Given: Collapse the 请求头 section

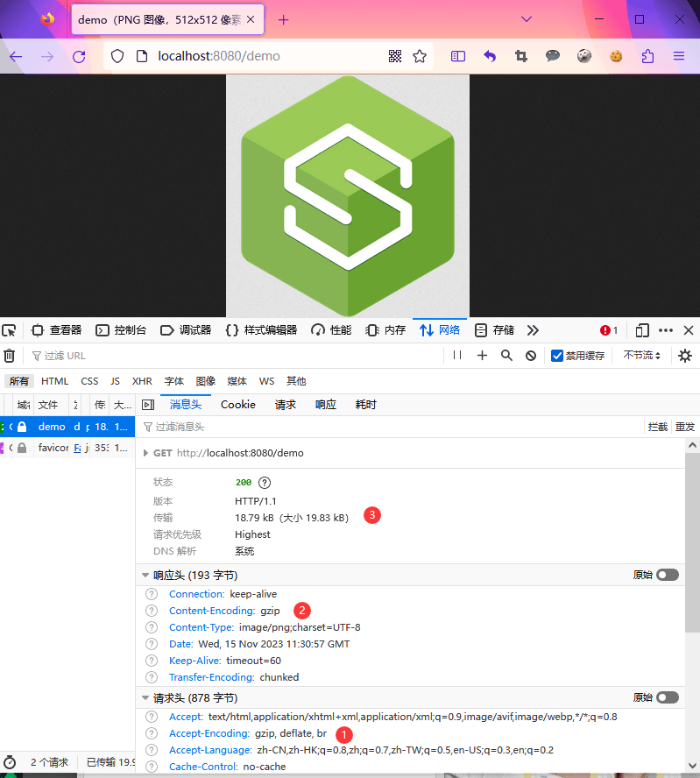Looking at the screenshot, I should pos(145,698).
